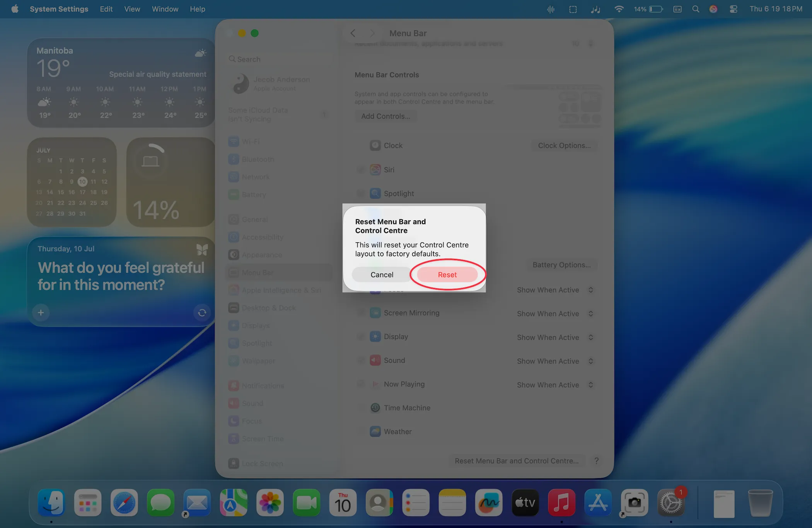Click the red Reset button
Image resolution: width=812 pixels, height=528 pixels.
[447, 274]
